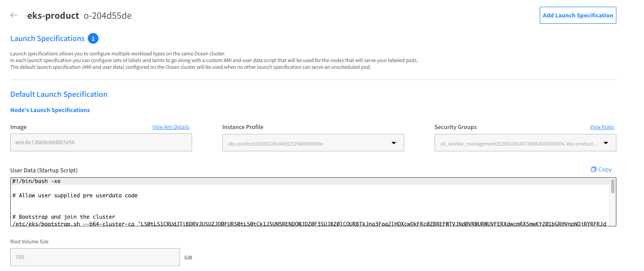Select the Default Launch Specification heading
This screenshot has width=644, height=271.
tap(59, 95)
